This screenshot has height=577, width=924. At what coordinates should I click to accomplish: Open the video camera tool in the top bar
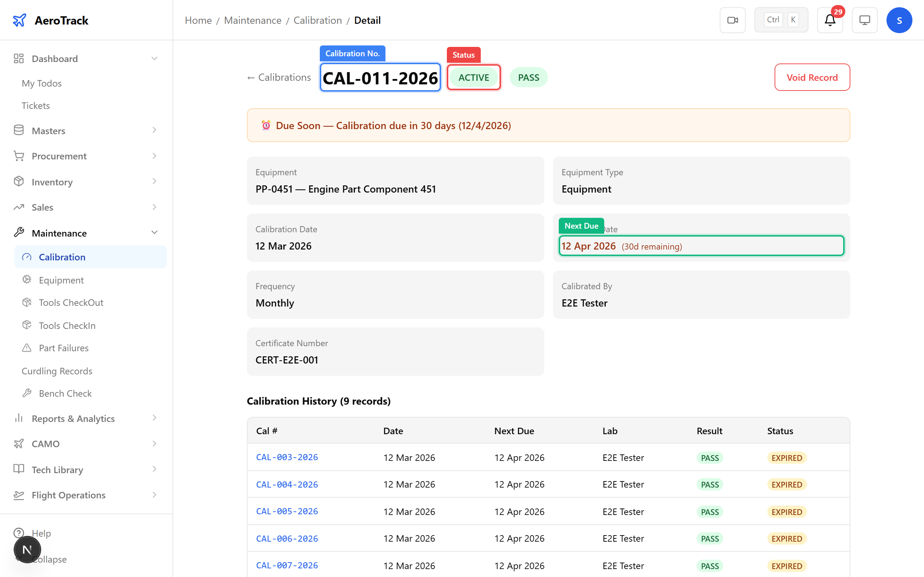coord(732,20)
